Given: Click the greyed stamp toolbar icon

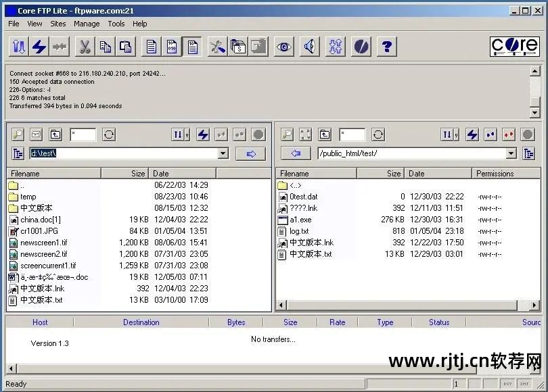Looking at the screenshot, I should [x=258, y=47].
